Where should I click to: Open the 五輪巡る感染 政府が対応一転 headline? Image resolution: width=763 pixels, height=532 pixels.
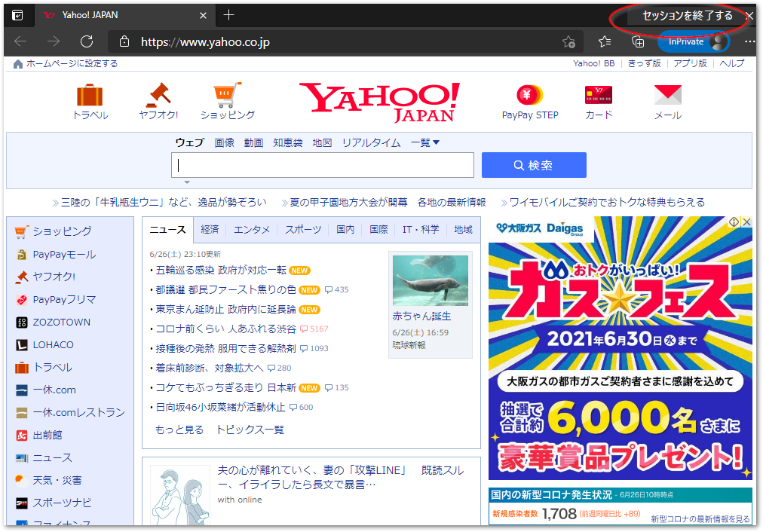click(x=221, y=271)
